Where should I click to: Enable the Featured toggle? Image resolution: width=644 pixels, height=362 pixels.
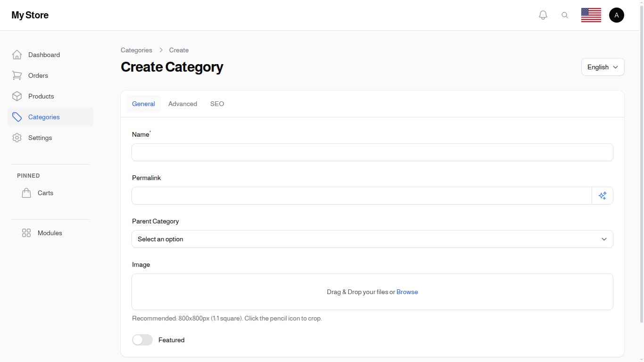pos(142,340)
